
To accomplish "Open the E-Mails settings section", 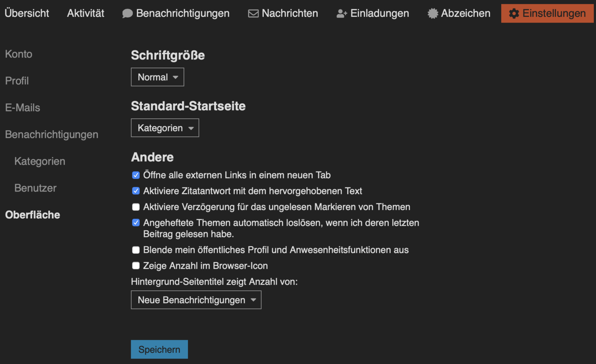I will point(22,108).
